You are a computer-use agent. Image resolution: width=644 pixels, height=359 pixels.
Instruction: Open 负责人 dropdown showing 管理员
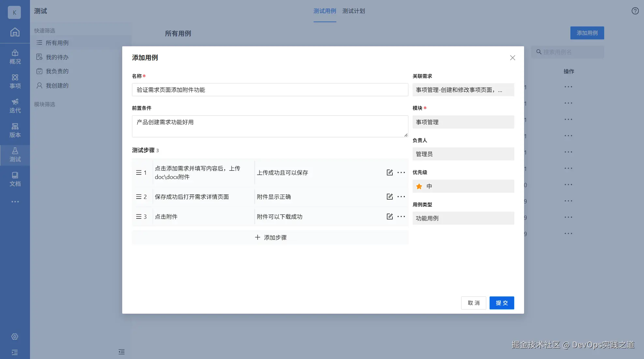point(463,154)
